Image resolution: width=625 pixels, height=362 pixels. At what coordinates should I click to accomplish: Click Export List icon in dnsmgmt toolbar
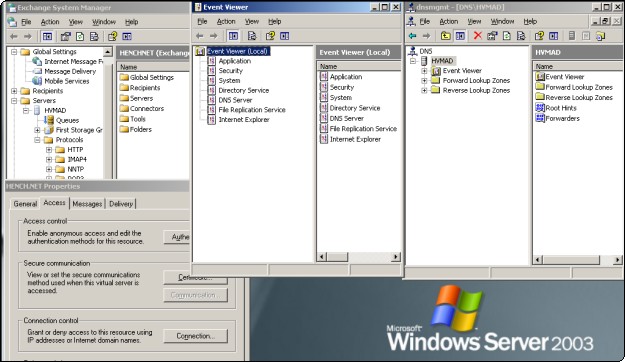point(521,36)
